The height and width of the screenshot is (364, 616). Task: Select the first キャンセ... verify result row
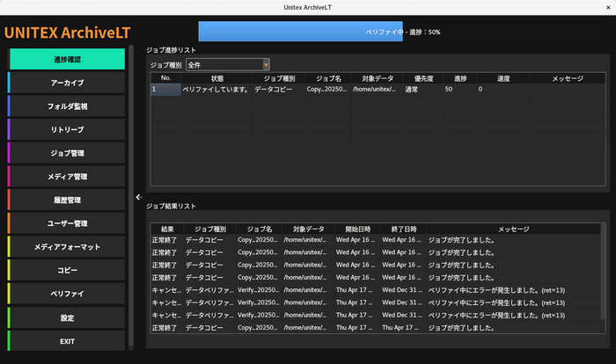point(376,290)
